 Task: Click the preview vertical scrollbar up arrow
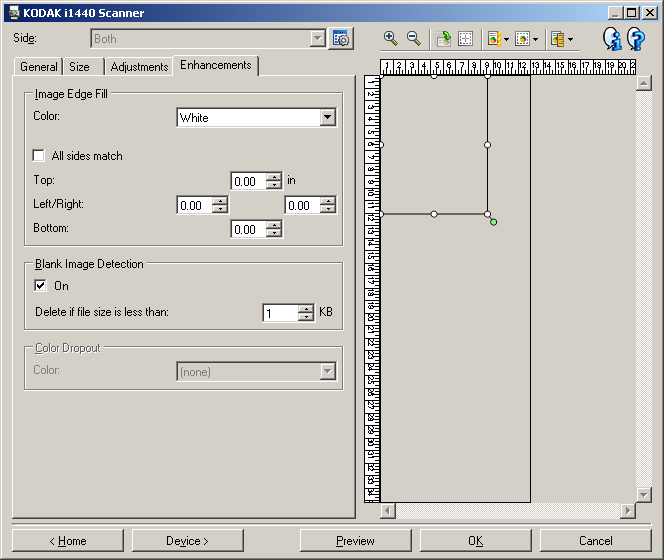pyautogui.click(x=643, y=83)
